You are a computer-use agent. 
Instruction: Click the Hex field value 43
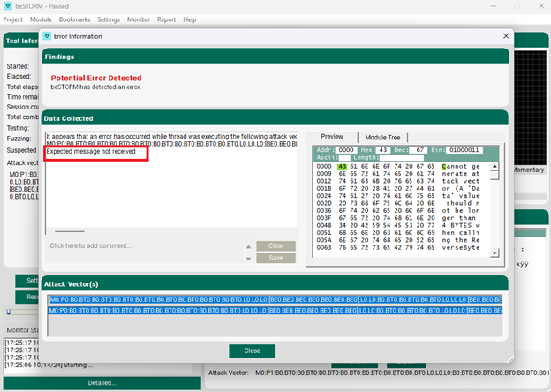click(x=382, y=150)
